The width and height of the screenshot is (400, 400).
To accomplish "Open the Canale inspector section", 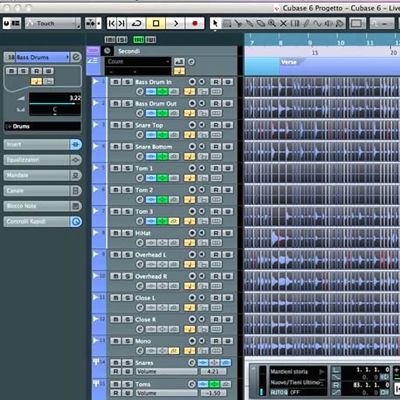I will (43, 191).
